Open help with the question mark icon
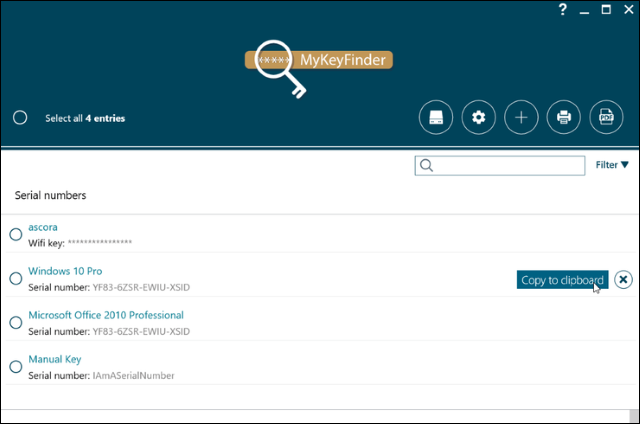The height and width of the screenshot is (424, 640). pyautogui.click(x=562, y=9)
